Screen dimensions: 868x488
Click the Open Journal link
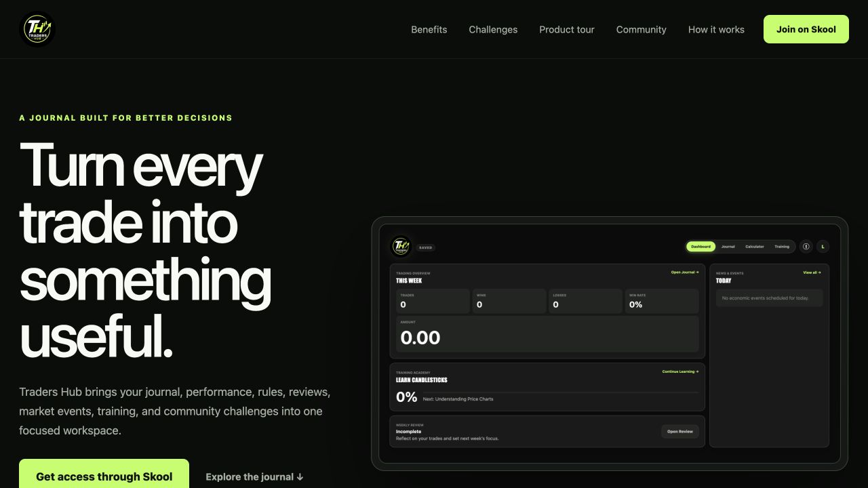pyautogui.click(x=685, y=272)
